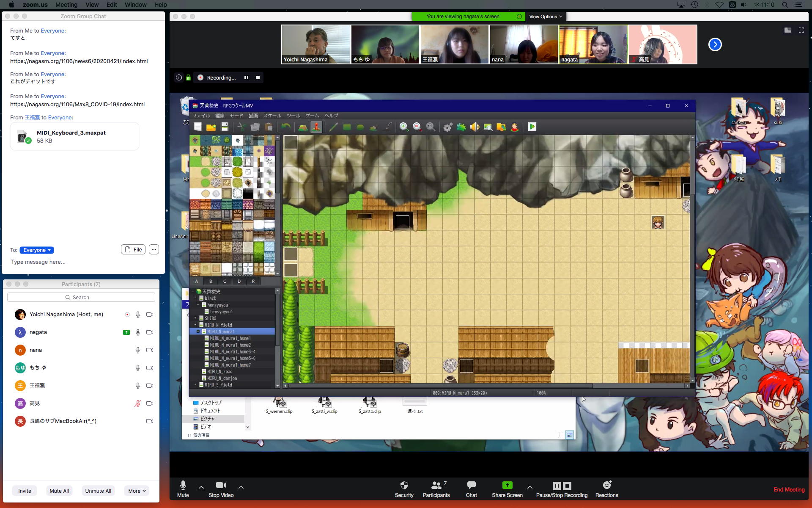Click the Mute microphone icon
The width and height of the screenshot is (812, 508).
183,485
